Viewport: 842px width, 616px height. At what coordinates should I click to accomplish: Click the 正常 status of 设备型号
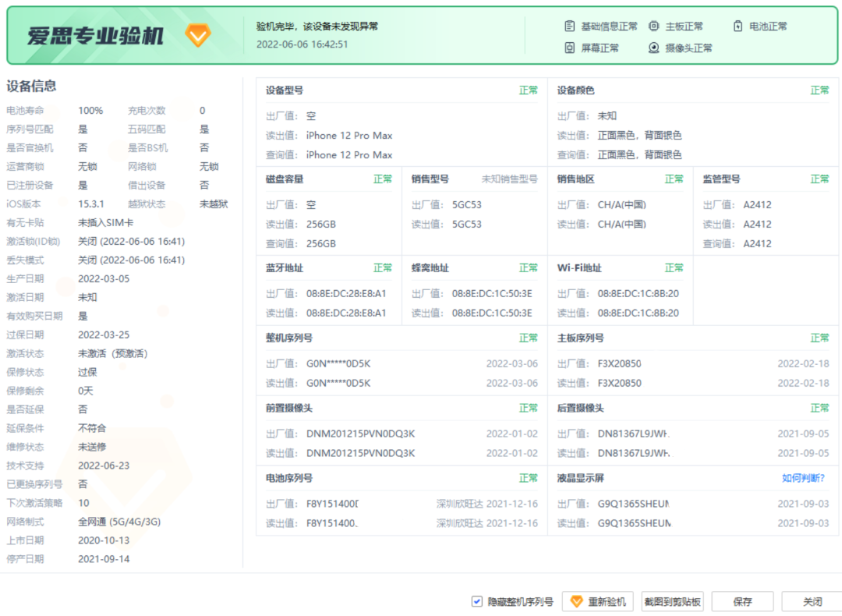pos(528,90)
